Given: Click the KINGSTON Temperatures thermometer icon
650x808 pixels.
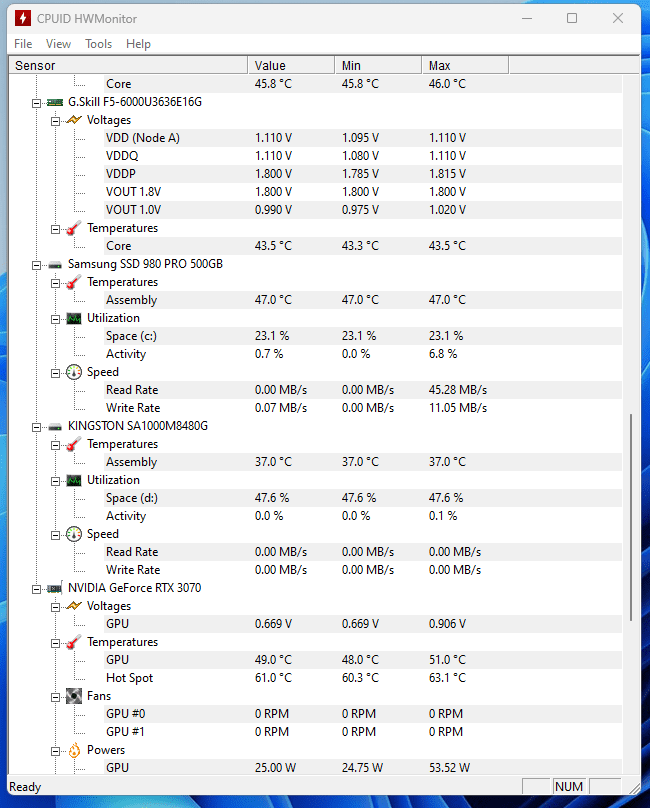Looking at the screenshot, I should coord(74,444).
